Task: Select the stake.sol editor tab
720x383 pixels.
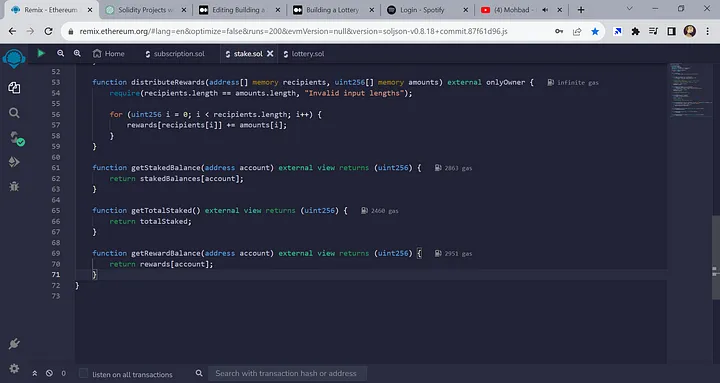Action: [x=244, y=54]
